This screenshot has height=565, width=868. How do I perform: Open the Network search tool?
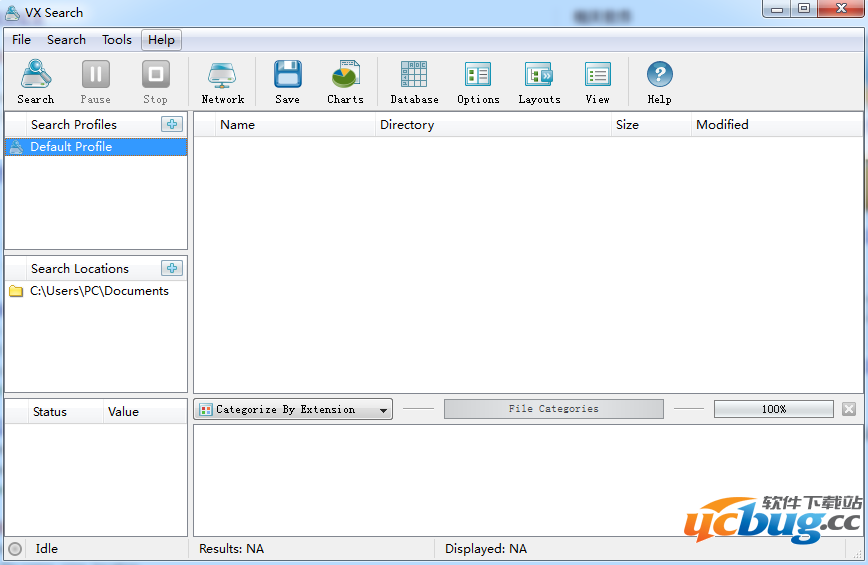[223, 82]
